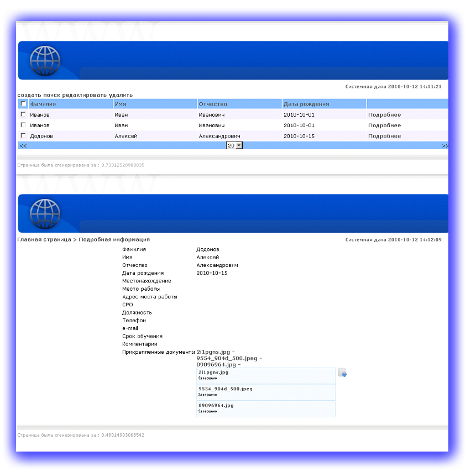Click the Телефон field label
Viewport: 476px width, 472px height.
pyautogui.click(x=134, y=320)
